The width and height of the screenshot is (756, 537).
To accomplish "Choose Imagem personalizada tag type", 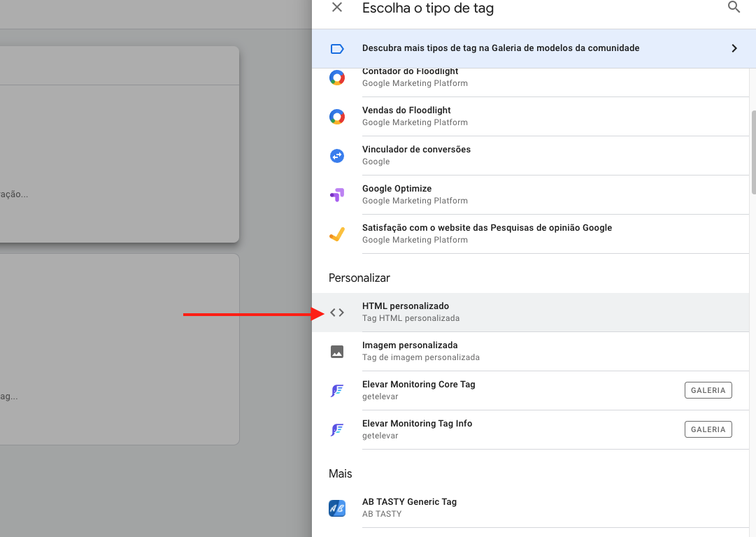I will (x=530, y=352).
